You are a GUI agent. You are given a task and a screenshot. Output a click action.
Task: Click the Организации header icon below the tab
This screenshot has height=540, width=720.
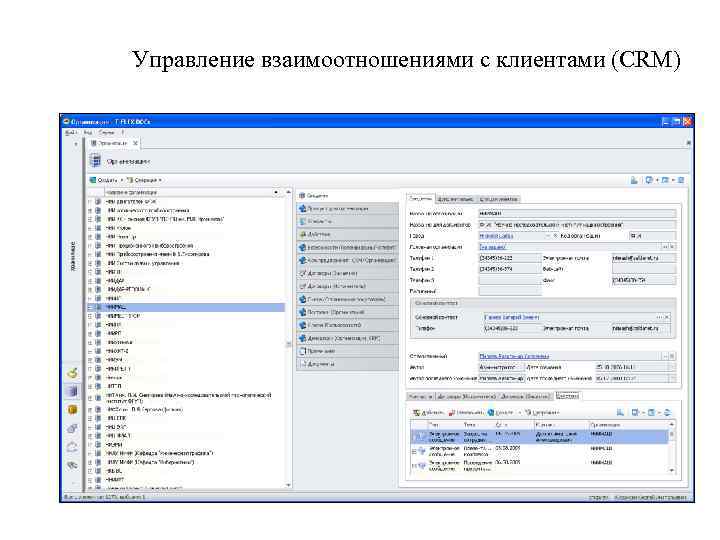pyautogui.click(x=96, y=161)
